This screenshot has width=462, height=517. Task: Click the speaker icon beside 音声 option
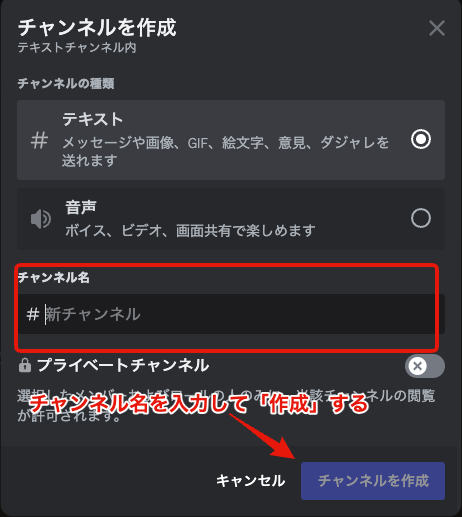pos(41,219)
